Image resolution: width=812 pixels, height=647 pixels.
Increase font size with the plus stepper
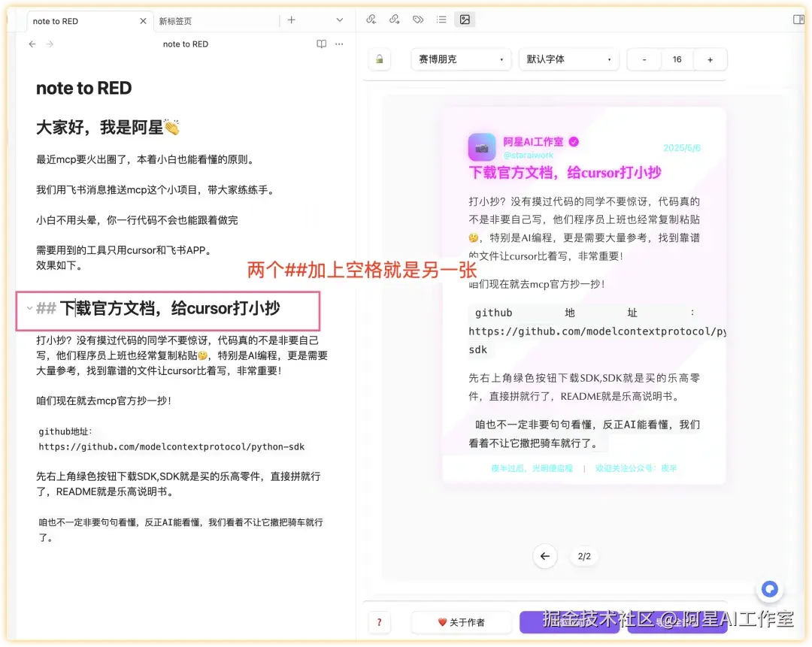(710, 59)
